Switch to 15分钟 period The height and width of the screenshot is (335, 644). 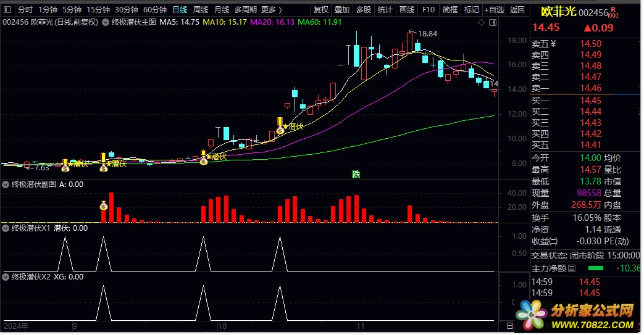[x=98, y=9]
